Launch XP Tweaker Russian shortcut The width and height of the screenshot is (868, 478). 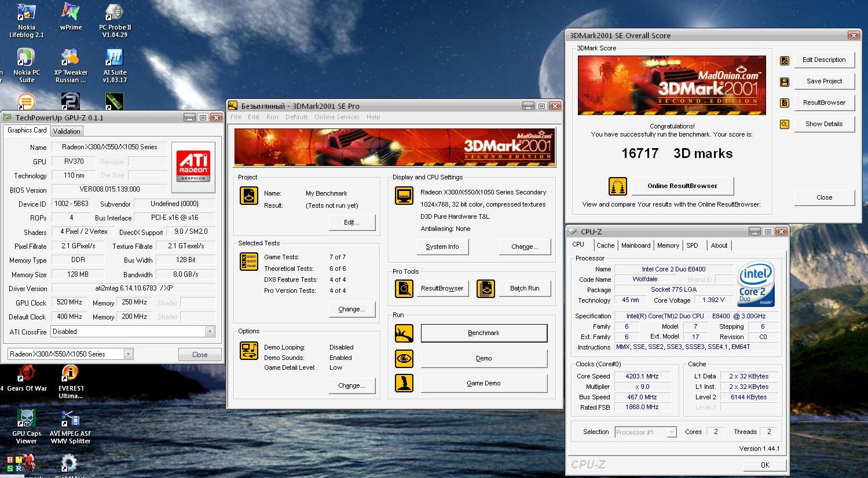coord(71,66)
